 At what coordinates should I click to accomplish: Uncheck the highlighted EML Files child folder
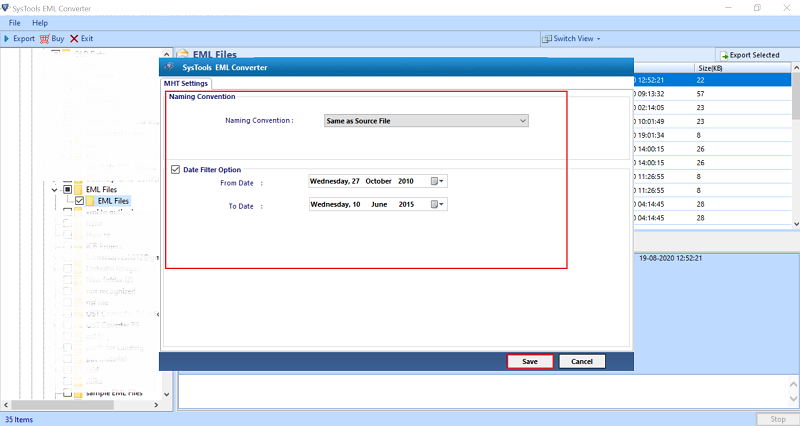79,201
